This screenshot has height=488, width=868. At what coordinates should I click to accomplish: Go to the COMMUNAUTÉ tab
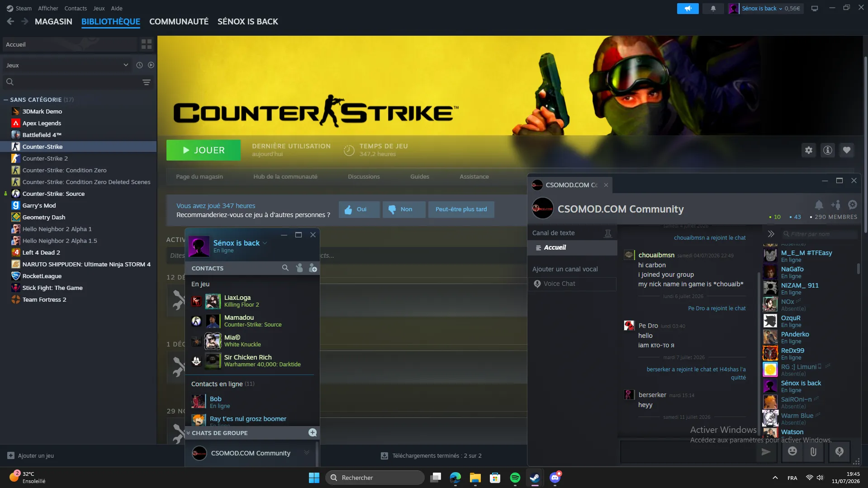[179, 22]
